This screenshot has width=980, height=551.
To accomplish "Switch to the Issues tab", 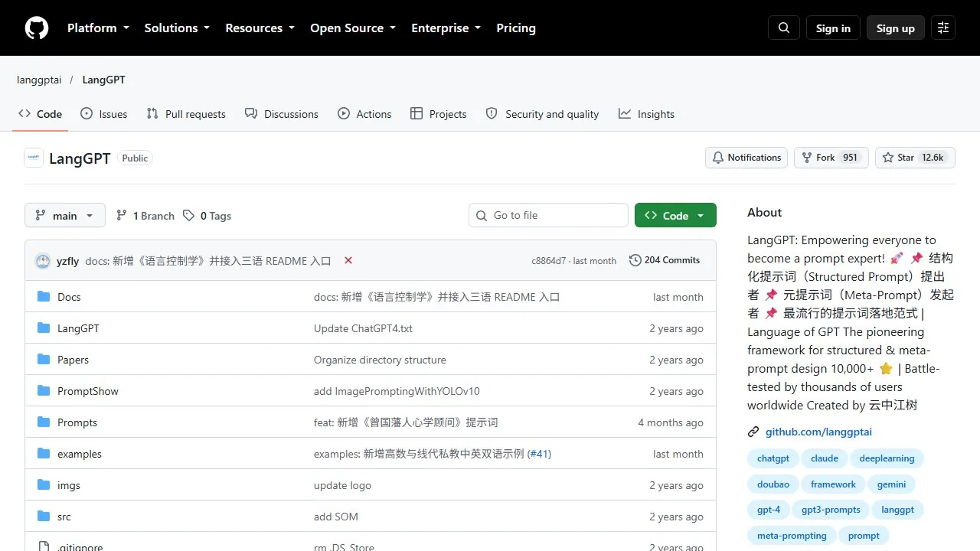I will pyautogui.click(x=103, y=114).
